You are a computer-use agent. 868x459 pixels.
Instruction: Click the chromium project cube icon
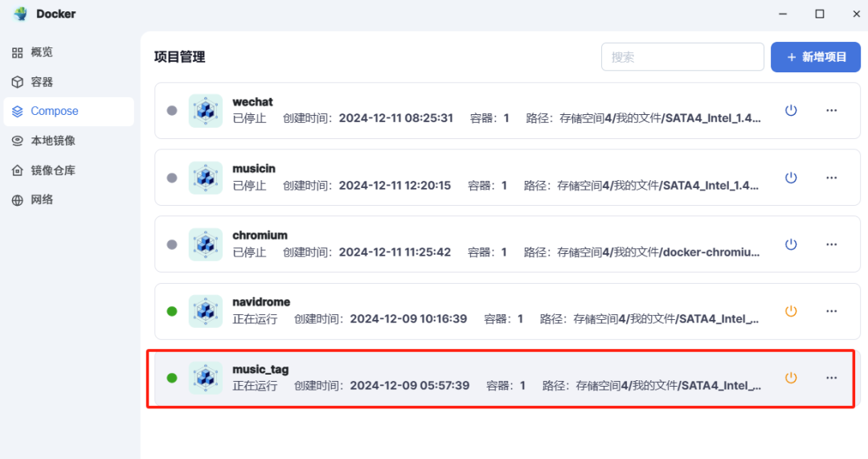pos(206,244)
